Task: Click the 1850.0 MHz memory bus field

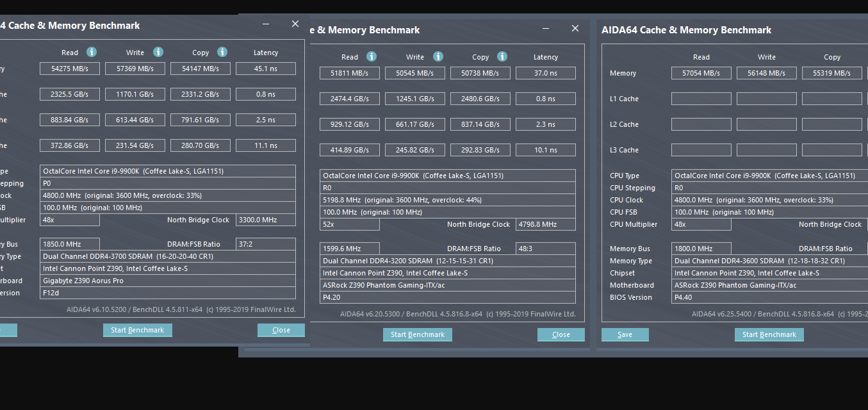Action: click(70, 244)
